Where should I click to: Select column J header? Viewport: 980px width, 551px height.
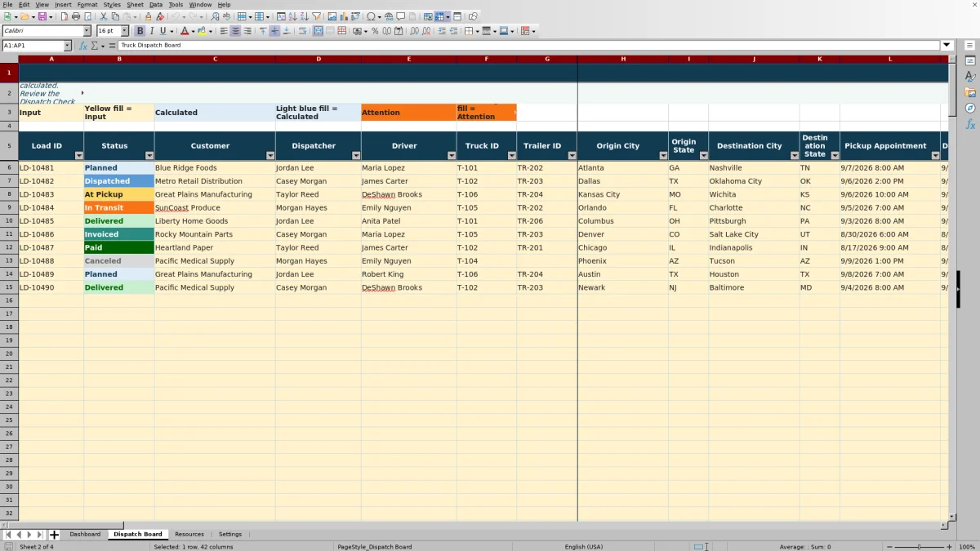tap(754, 60)
